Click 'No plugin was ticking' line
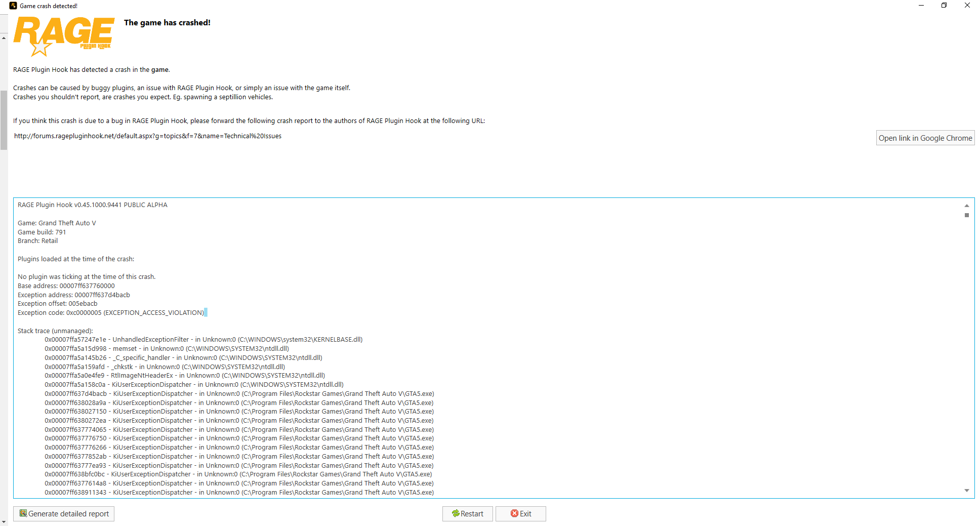 (87, 277)
